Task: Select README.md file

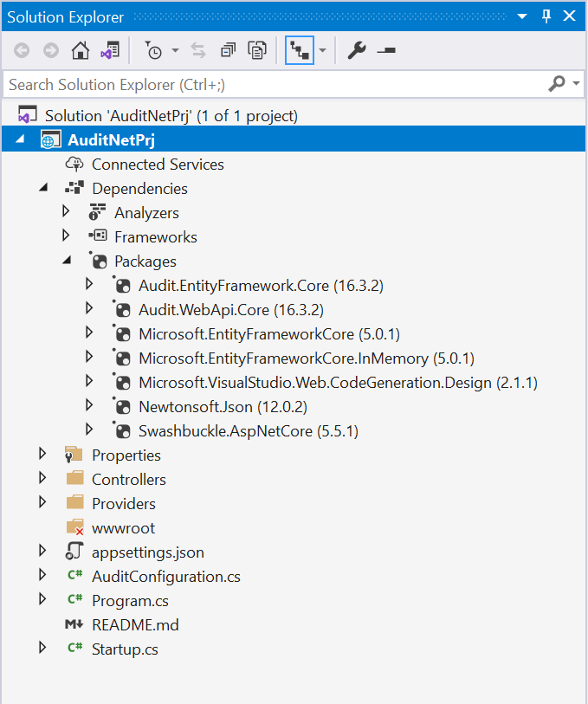Action: [x=135, y=625]
